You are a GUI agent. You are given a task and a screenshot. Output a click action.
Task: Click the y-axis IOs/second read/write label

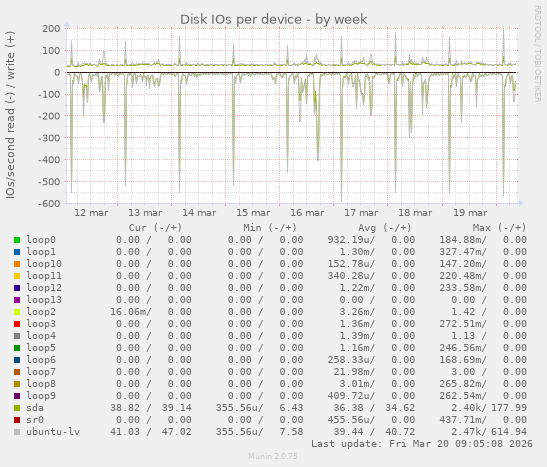pyautogui.click(x=10, y=115)
